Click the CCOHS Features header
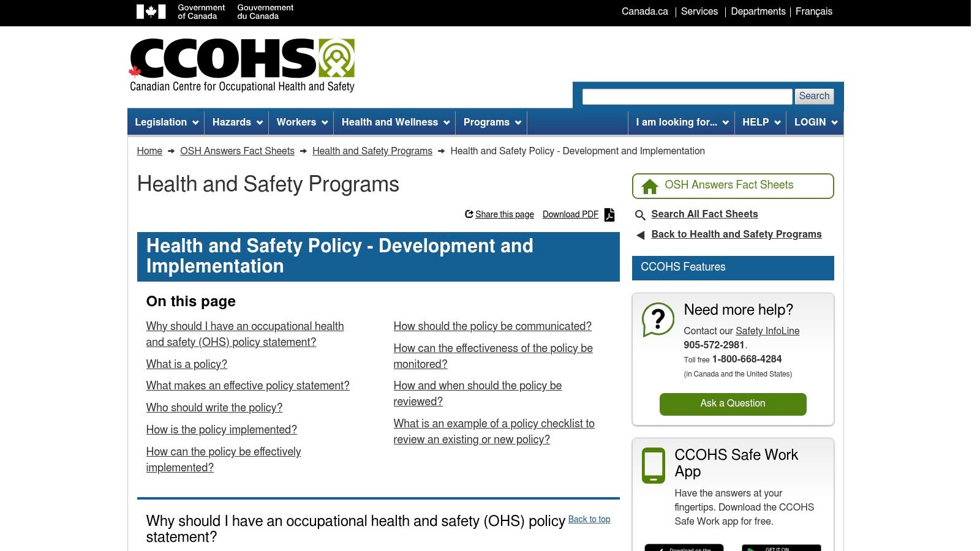The image size is (980, 551). pyautogui.click(x=733, y=268)
